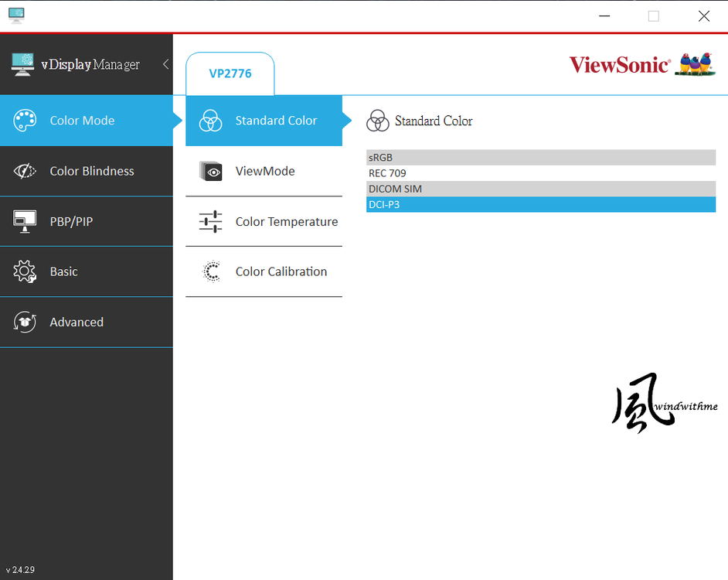
Task: Click the Color Calibration dotted circle icon
Action: (210, 271)
